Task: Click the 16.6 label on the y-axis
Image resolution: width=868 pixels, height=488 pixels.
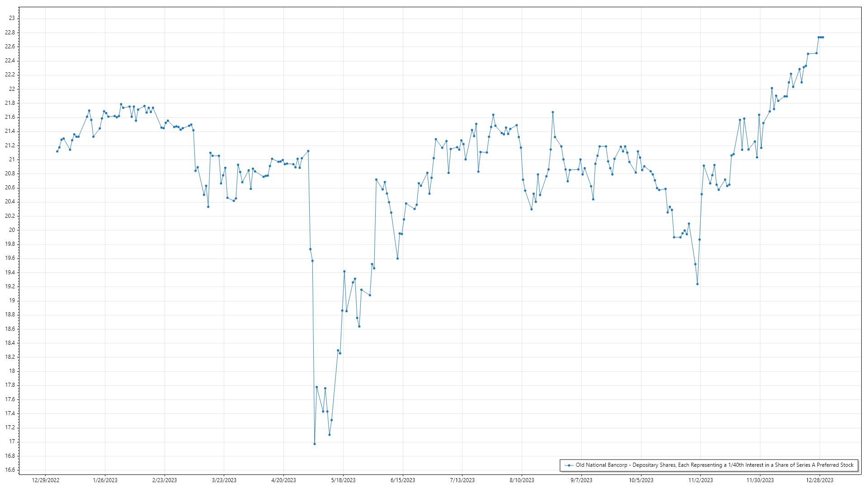Action: 10,470
